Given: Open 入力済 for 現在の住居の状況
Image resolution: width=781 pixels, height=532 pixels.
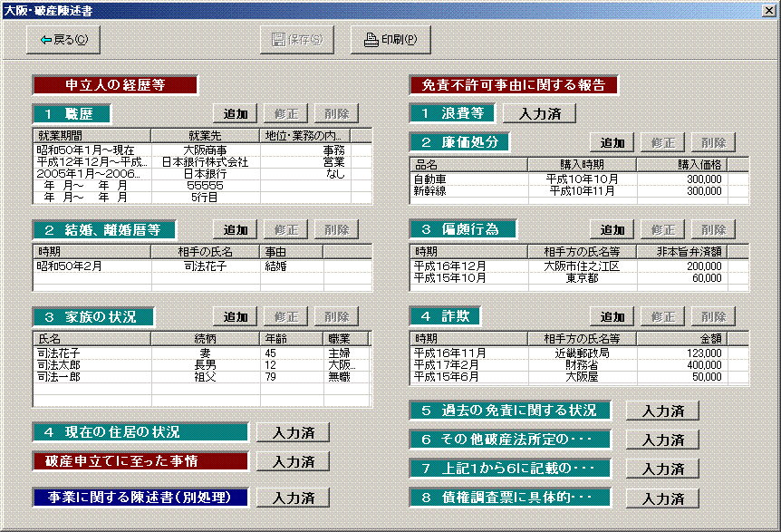Looking at the screenshot, I should click(293, 433).
